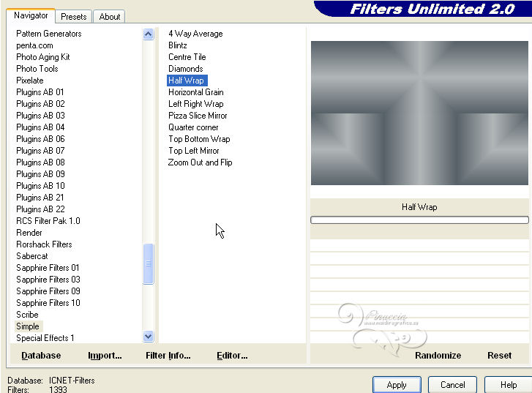
Task: Open Help for Filters Unlimited
Action: 509,385
